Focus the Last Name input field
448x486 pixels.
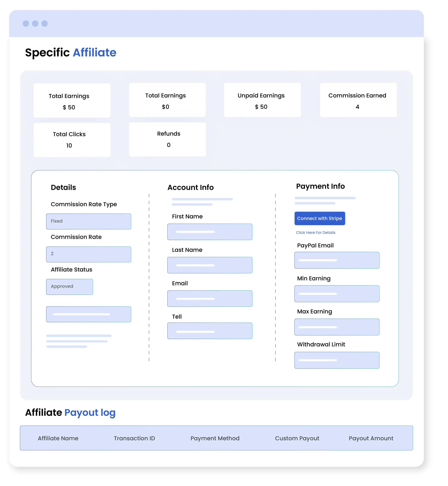pos(210,265)
